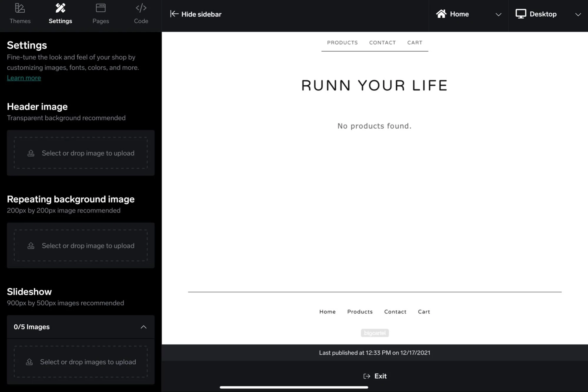Image resolution: width=588 pixels, height=392 pixels.
Task: Click the footer Products link
Action: click(359, 312)
